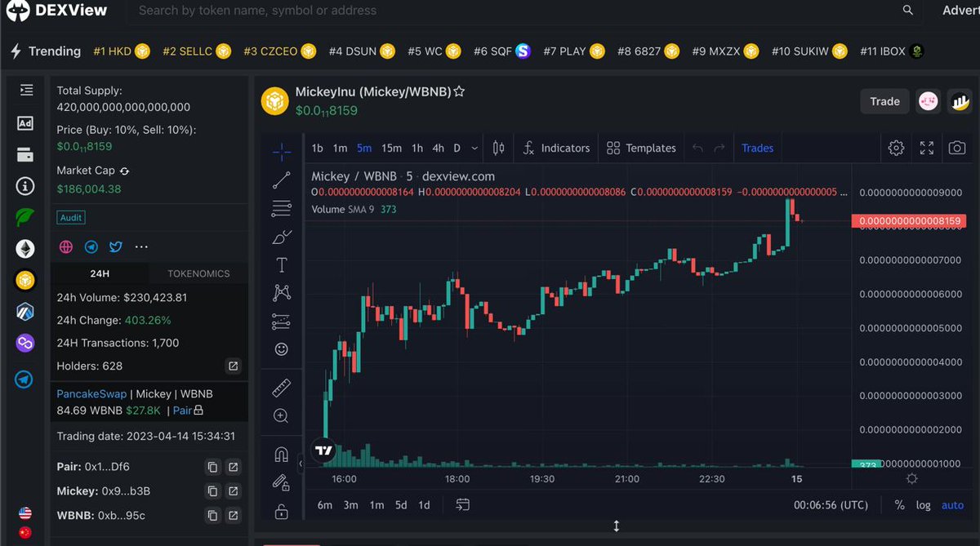Open the Indicators dialog
The width and height of the screenshot is (980, 546).
tap(556, 148)
